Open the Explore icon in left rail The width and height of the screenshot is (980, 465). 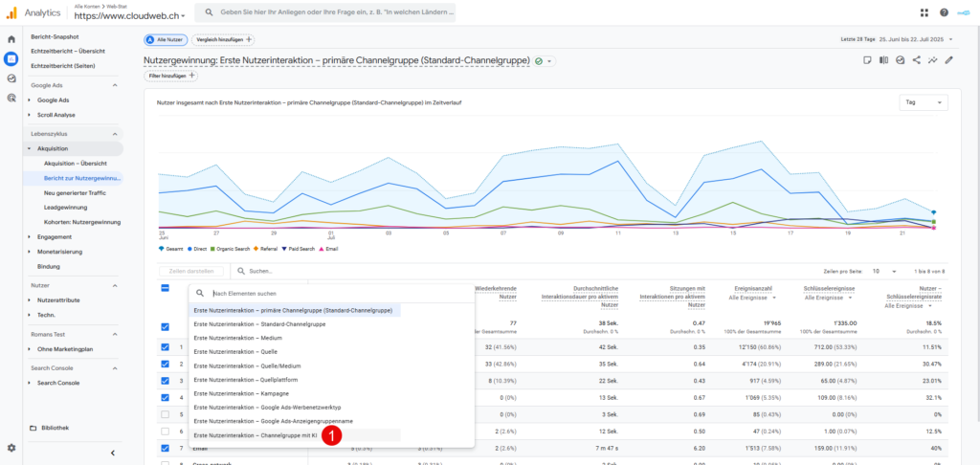(11, 78)
